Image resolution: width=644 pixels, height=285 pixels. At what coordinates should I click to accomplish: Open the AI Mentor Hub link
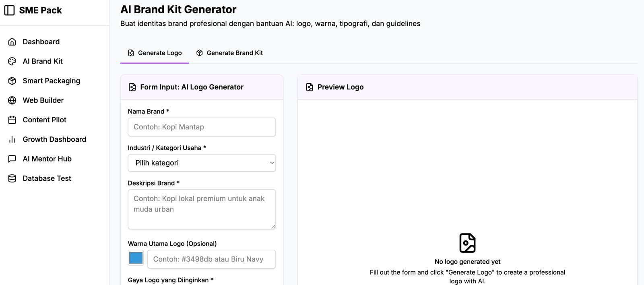(47, 159)
